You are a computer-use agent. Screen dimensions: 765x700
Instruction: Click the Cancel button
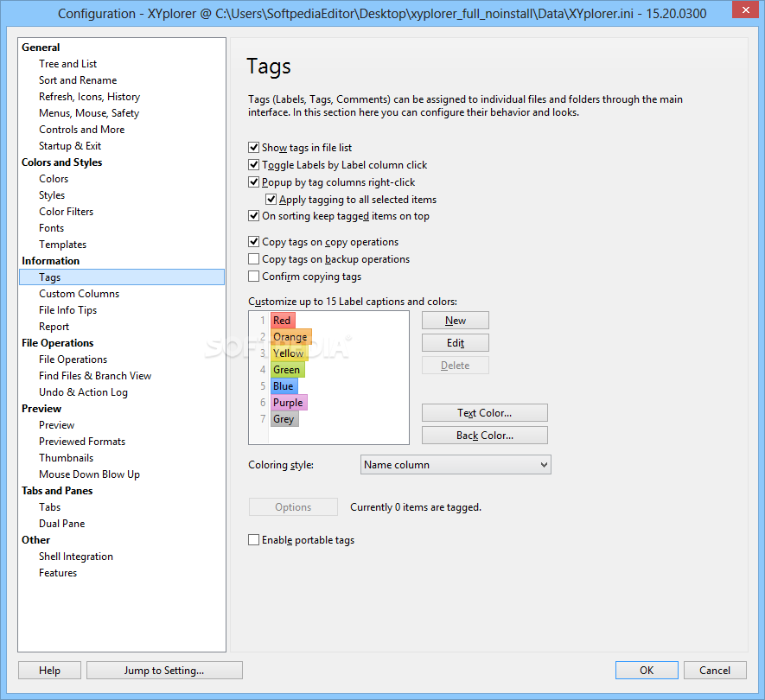[x=715, y=671]
